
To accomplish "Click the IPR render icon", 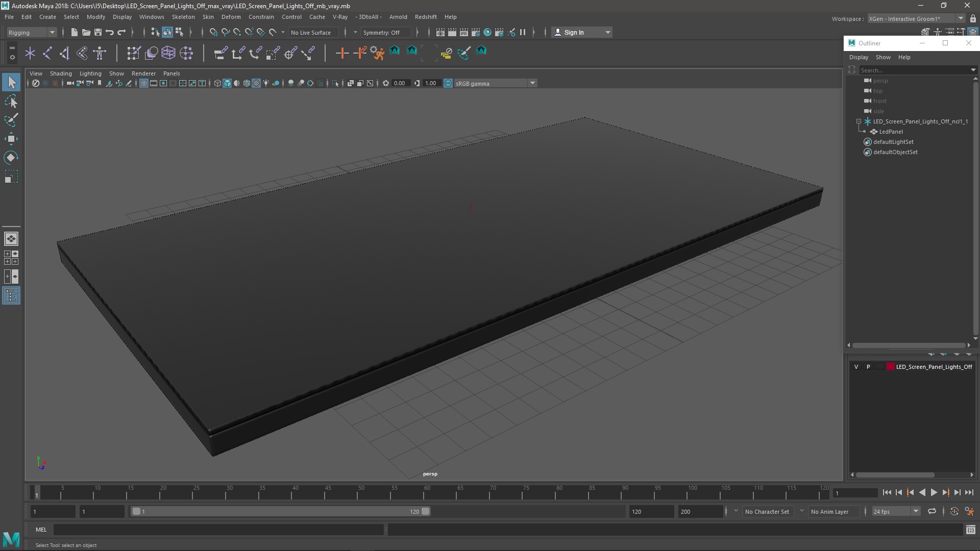I will (464, 32).
